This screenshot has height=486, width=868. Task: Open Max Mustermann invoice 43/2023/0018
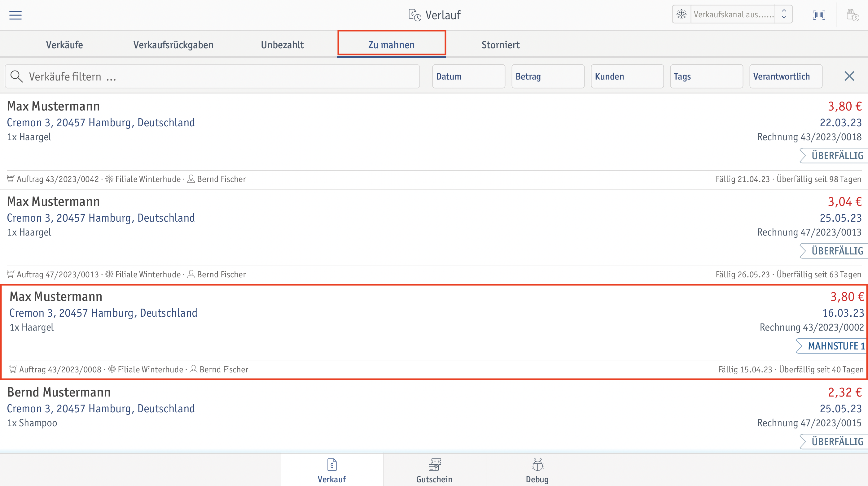pyautogui.click(x=434, y=141)
